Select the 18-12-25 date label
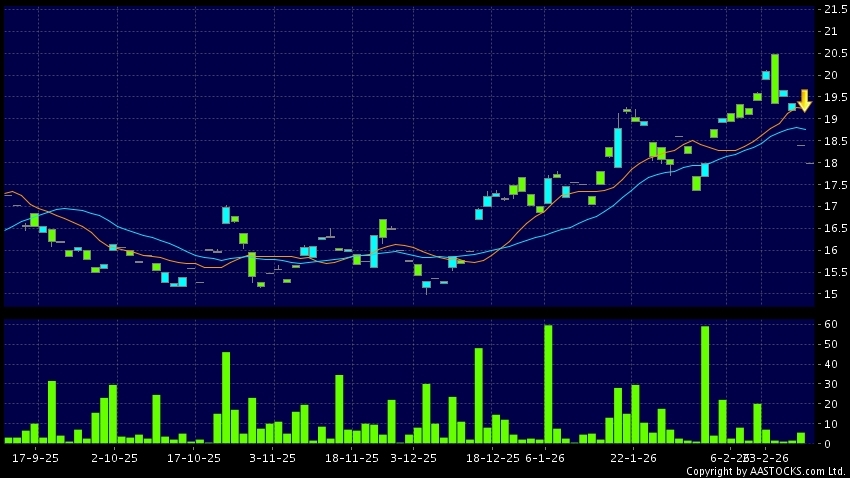The height and width of the screenshot is (478, 850). click(x=492, y=457)
